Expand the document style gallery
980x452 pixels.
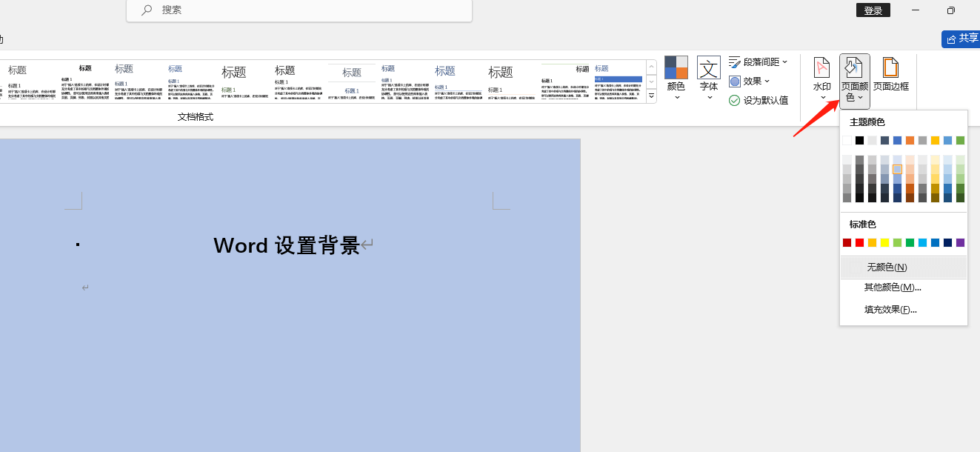[x=651, y=95]
